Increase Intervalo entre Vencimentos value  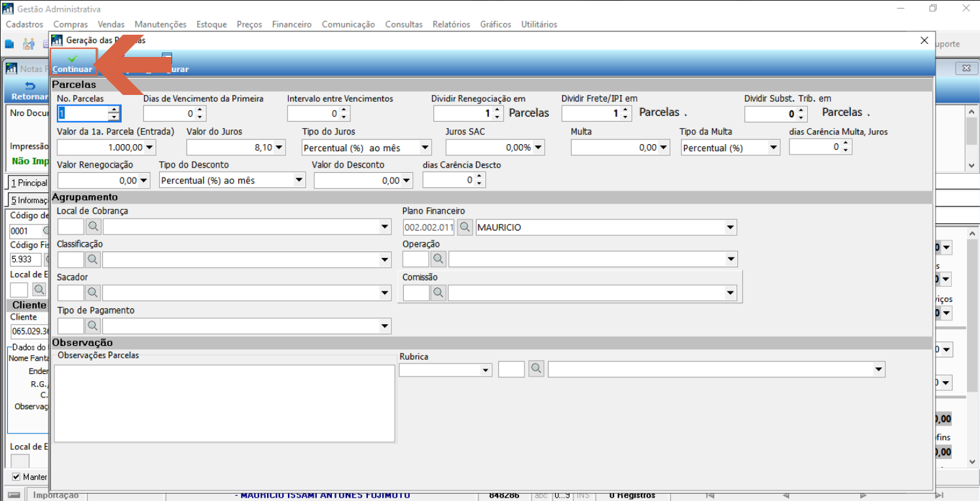pyautogui.click(x=344, y=110)
